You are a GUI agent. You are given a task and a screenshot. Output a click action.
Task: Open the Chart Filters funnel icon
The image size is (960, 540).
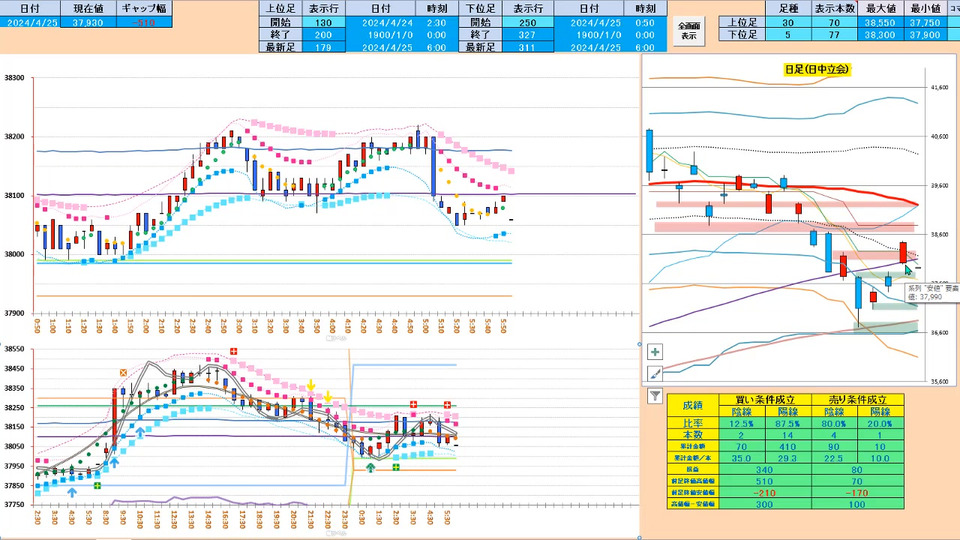pyautogui.click(x=655, y=396)
